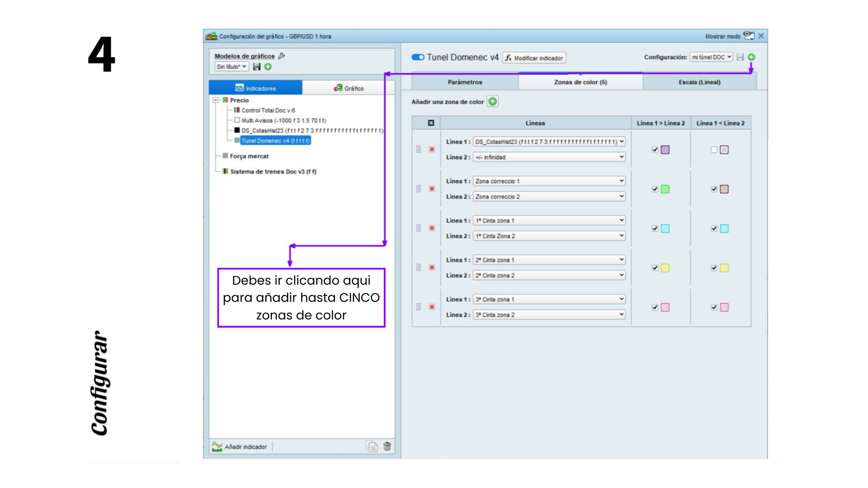Delete the Zona correccio color zone row
The width and height of the screenshot is (868, 488).
432,189
